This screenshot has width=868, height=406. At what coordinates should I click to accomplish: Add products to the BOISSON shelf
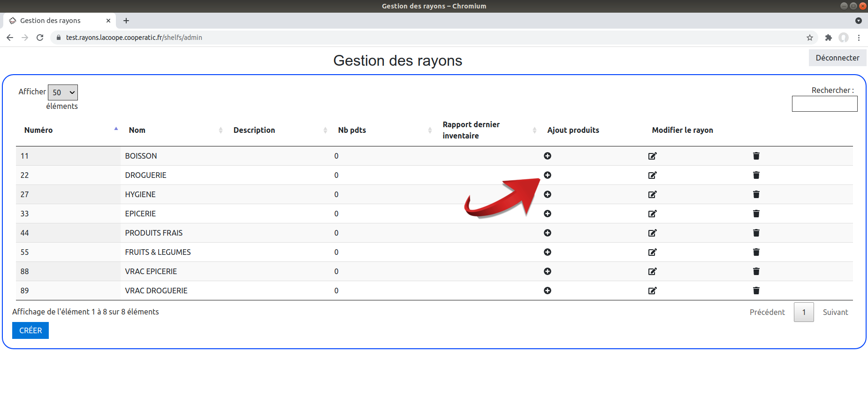tap(547, 156)
